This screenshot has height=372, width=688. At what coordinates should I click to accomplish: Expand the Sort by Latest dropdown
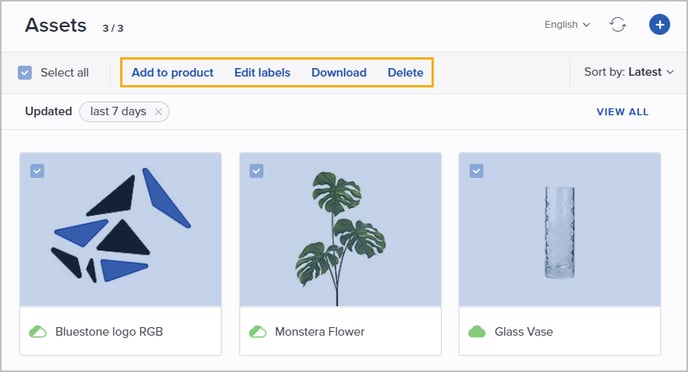coord(629,72)
